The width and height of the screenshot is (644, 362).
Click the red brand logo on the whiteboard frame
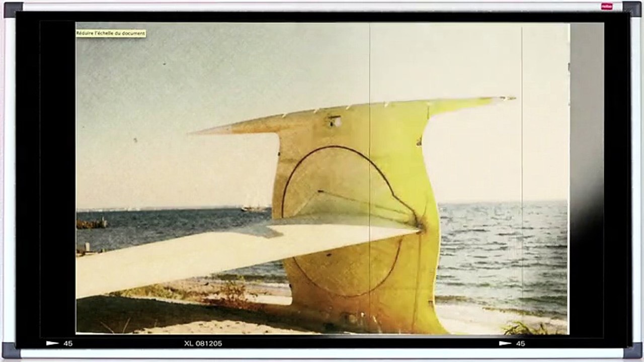[x=607, y=7]
